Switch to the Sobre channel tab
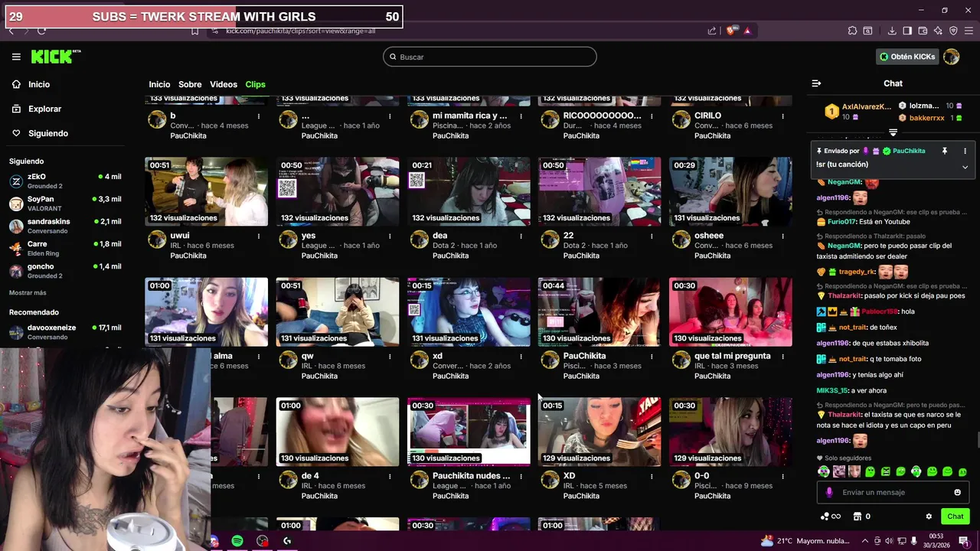 tap(190, 84)
